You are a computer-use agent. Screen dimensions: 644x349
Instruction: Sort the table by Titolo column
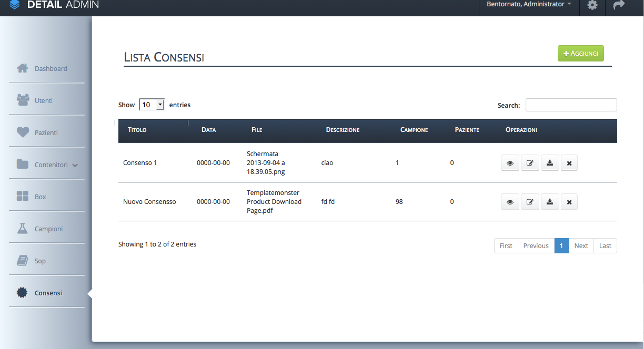click(137, 130)
